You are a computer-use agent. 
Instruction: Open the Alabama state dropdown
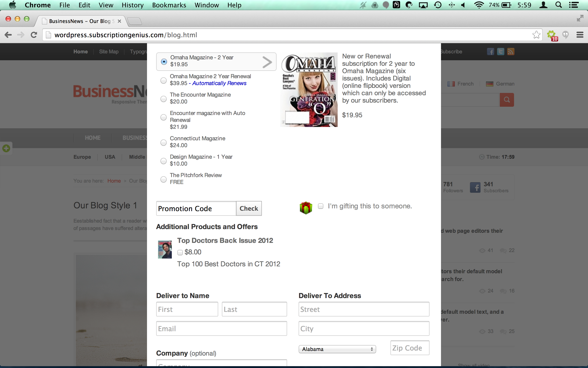[337, 349]
